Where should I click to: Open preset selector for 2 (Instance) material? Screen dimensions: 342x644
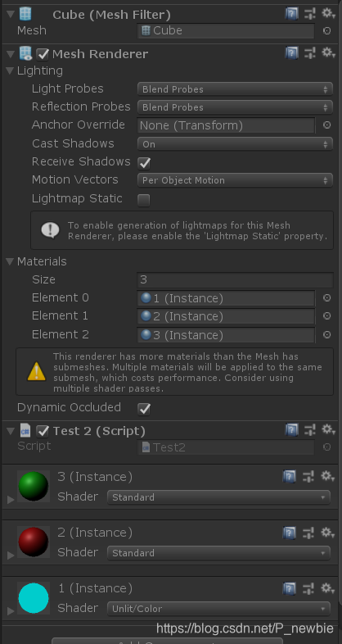click(x=308, y=533)
